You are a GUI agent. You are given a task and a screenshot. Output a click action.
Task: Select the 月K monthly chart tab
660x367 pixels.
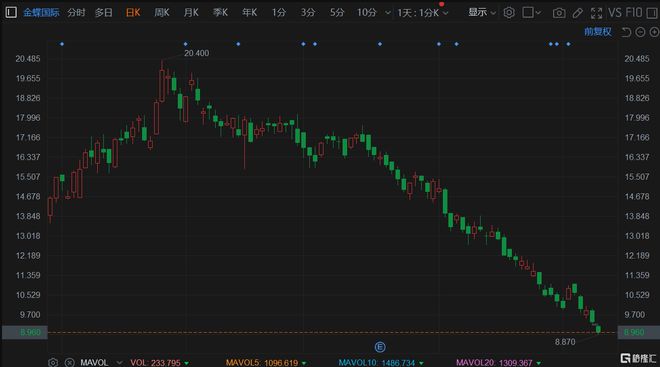coord(191,13)
